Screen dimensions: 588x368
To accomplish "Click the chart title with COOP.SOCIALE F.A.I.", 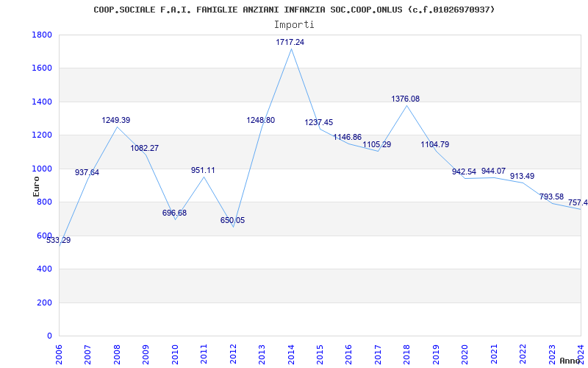I will (294, 10).
